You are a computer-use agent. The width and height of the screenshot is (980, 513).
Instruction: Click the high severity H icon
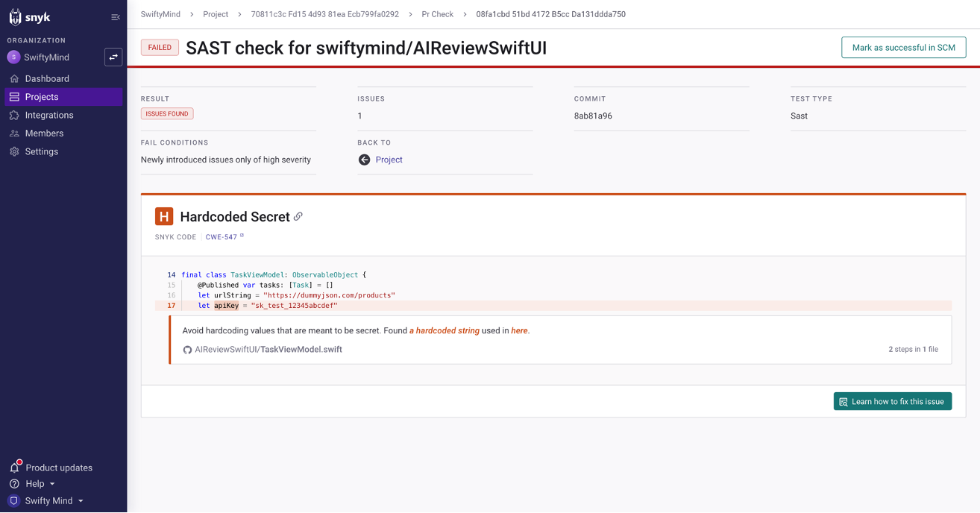click(164, 216)
